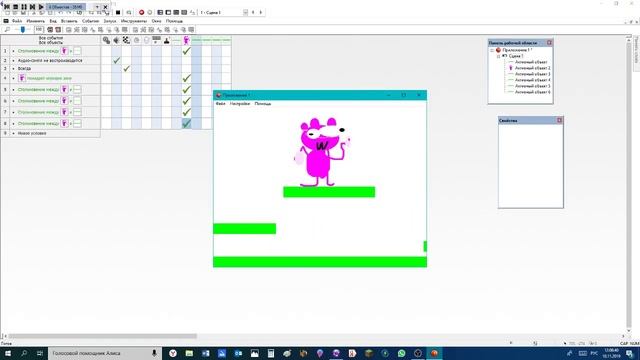Collapse the 'Приложение 1' tree node

tap(492, 50)
